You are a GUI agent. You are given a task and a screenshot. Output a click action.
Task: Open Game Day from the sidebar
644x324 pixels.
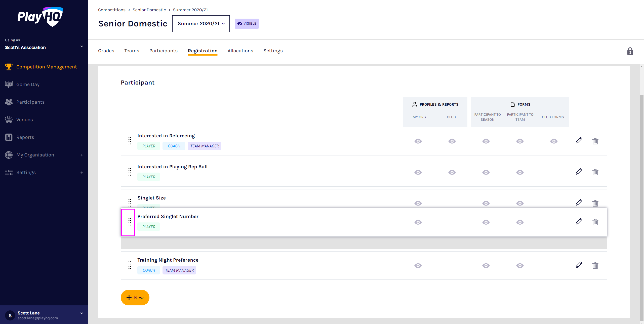click(28, 85)
